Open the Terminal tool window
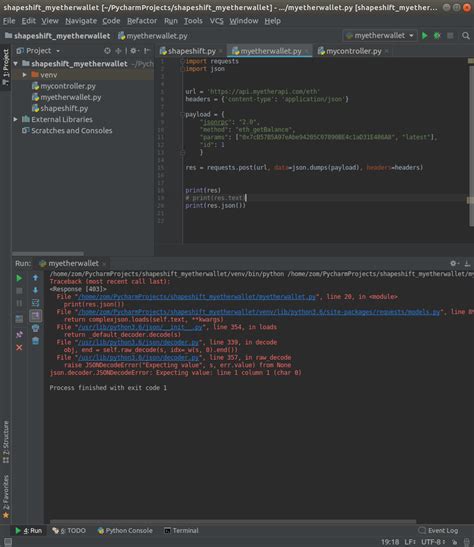This screenshot has width=474, height=547. [x=181, y=531]
